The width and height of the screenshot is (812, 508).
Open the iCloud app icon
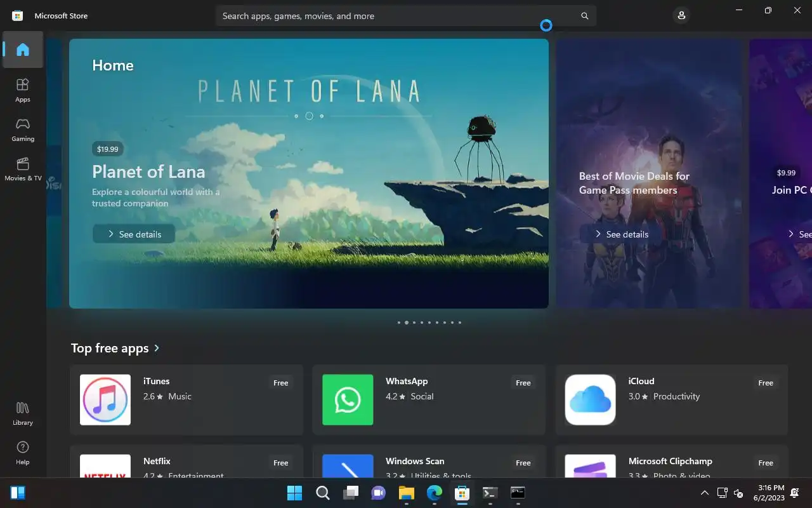coord(591,399)
